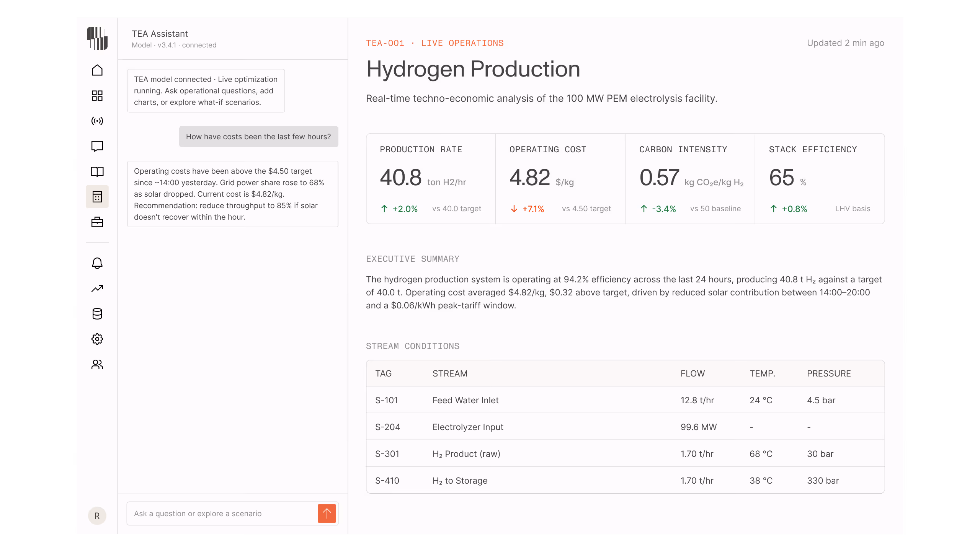Select the S-101 tag cell
This screenshot has height=551, width=980.
click(x=386, y=400)
